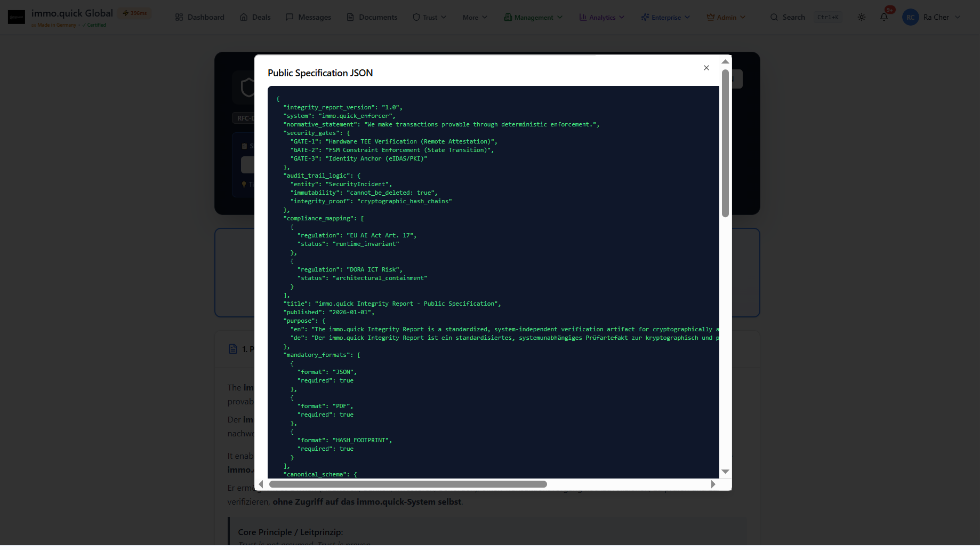This screenshot has height=550, width=980.
Task: Open the Admin dropdown menu
Action: 726,17
